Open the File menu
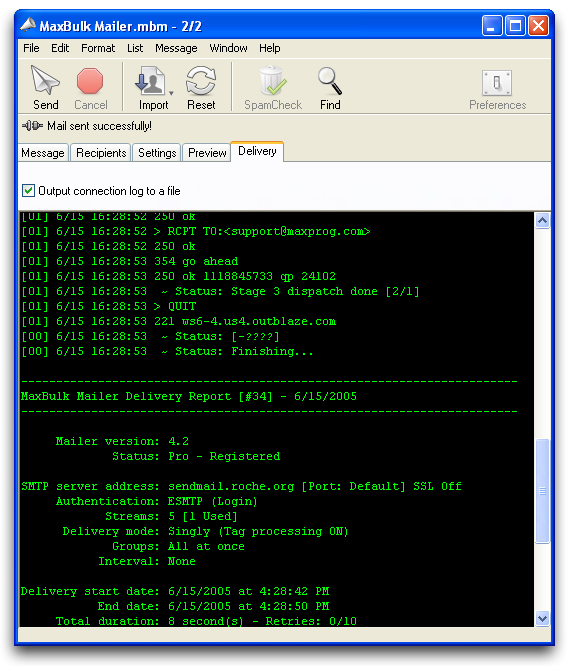571x666 pixels. [31, 48]
